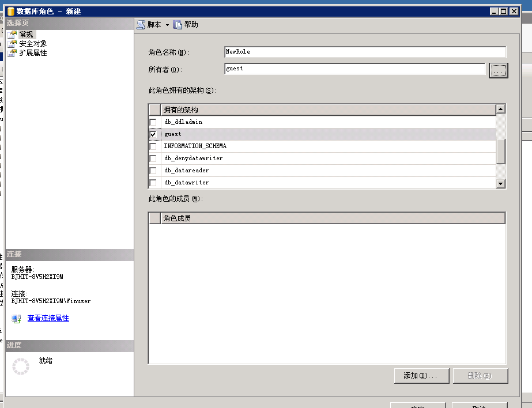Check the db_denydatawriter schema checkbox
Screen dimensions: 532x408
pos(153,158)
